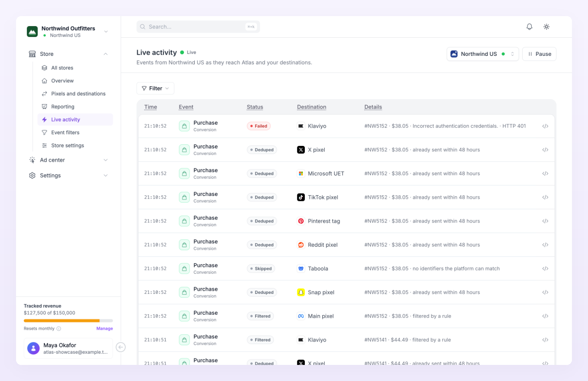Sort by the Time column header
This screenshot has width=588, height=381.
coord(151,107)
